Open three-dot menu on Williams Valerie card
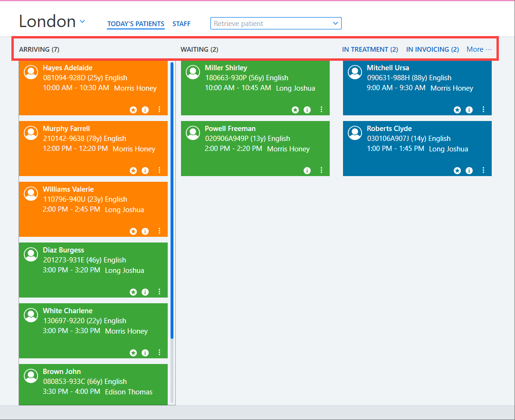This screenshot has height=420, width=515. click(x=159, y=231)
